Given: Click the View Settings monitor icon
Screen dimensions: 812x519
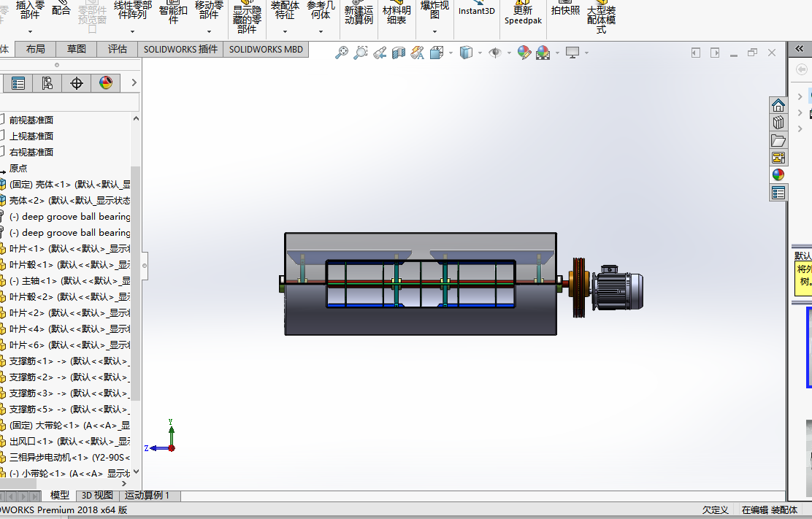Looking at the screenshot, I should (572, 53).
